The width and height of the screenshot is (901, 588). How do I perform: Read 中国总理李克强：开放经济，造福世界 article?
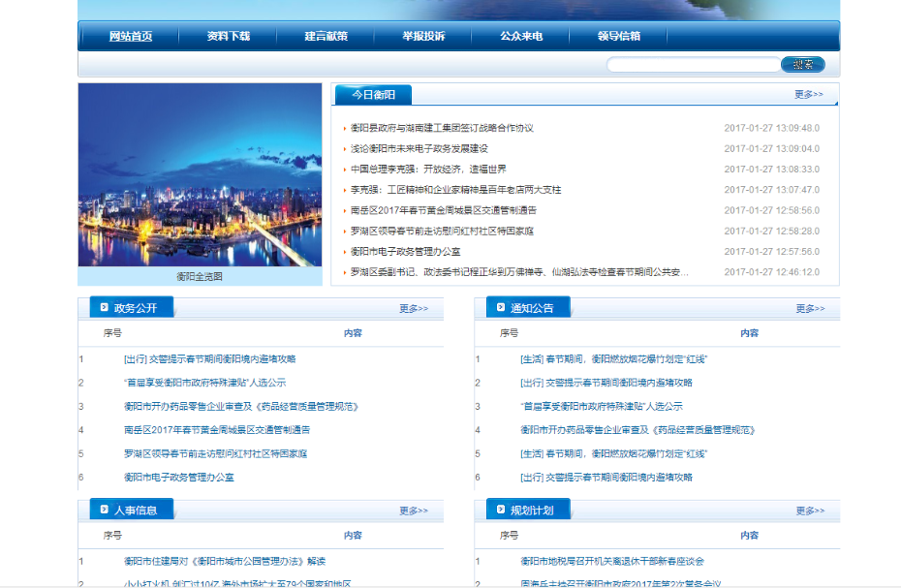(x=428, y=169)
